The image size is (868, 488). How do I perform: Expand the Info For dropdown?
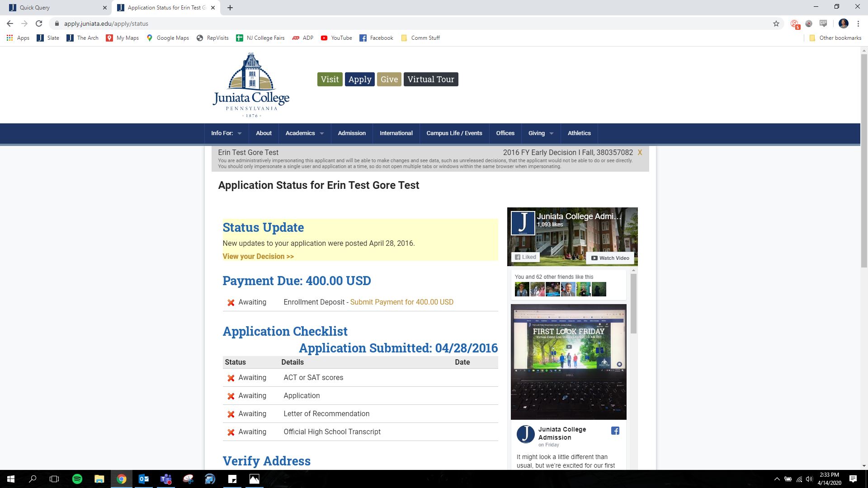click(226, 133)
